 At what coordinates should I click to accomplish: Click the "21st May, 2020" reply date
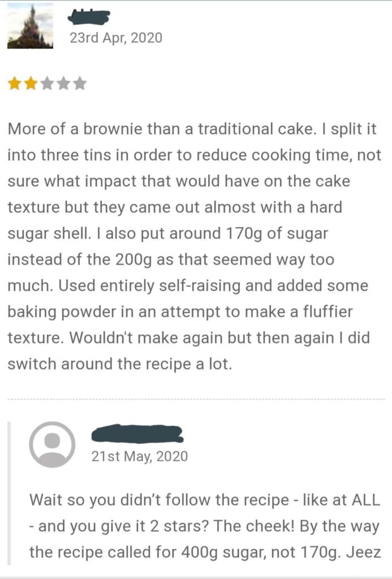140,456
